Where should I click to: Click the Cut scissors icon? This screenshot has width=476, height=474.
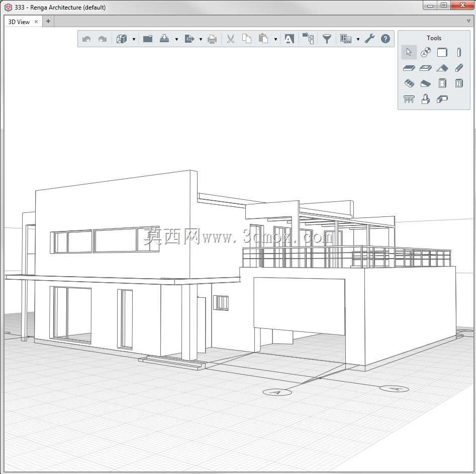(231, 39)
